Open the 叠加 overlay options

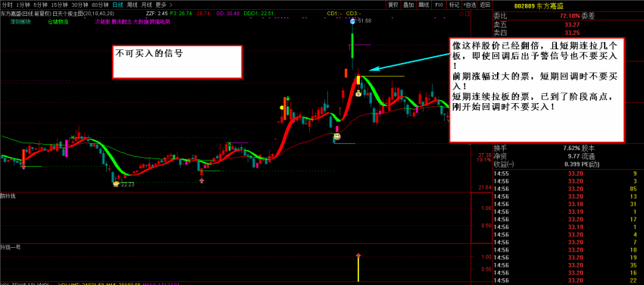[408, 5]
